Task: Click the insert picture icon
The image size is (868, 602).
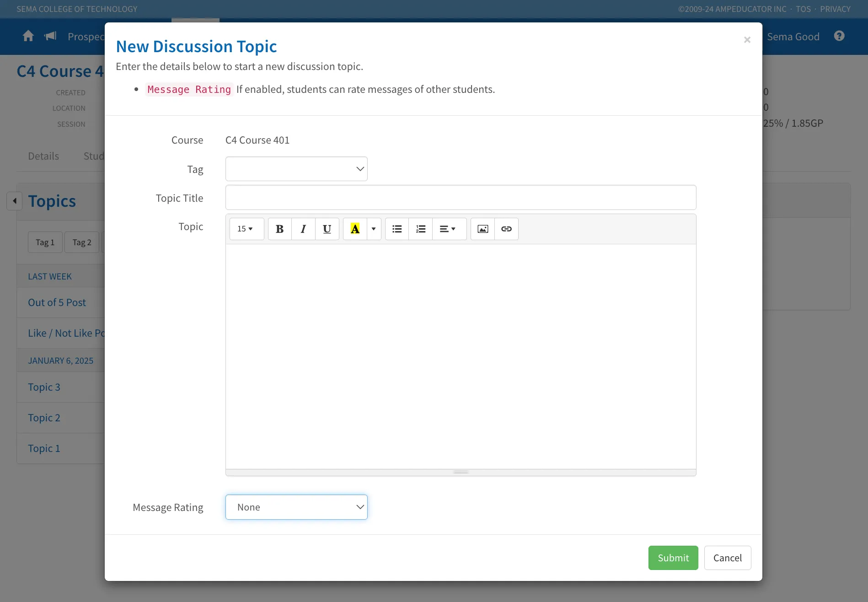Action: click(483, 229)
